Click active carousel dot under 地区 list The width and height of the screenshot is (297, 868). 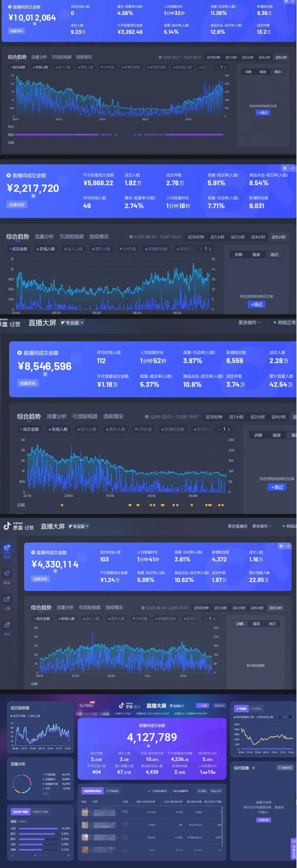pyautogui.click(x=35, y=855)
